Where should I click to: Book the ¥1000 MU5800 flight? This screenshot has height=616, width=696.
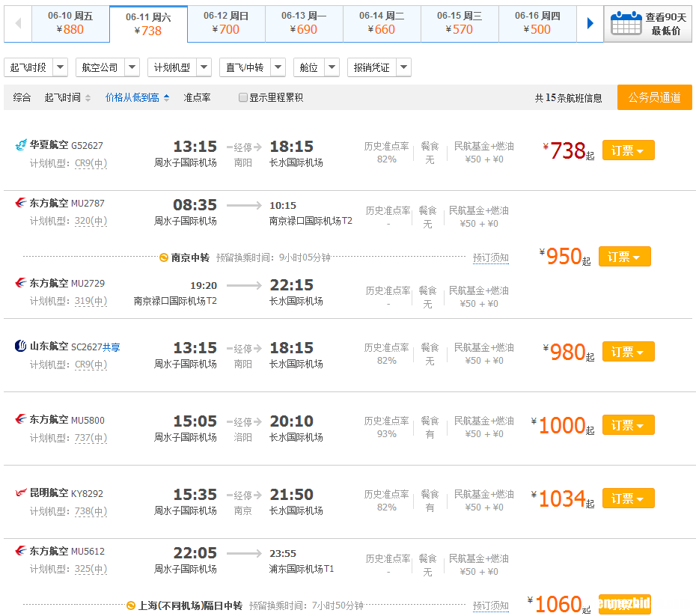pyautogui.click(x=628, y=425)
